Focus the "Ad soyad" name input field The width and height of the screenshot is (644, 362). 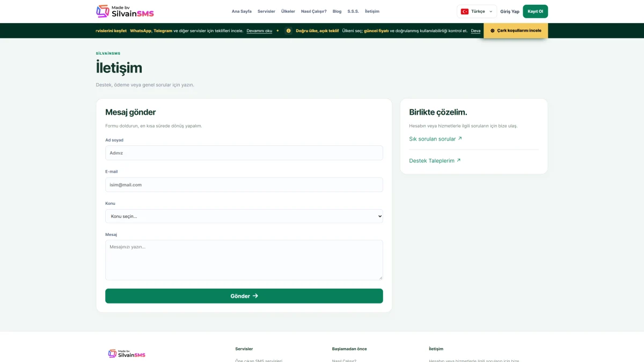[244, 153]
